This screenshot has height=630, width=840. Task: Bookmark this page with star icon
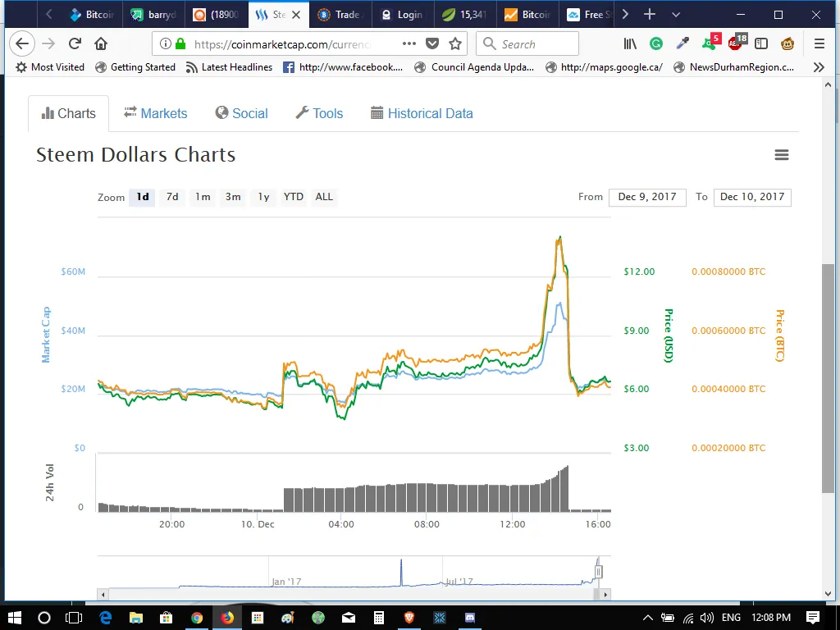(x=455, y=44)
